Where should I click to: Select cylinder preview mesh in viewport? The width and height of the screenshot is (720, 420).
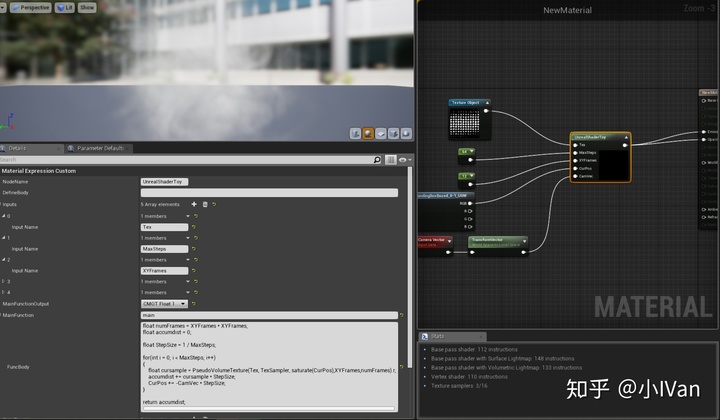(x=355, y=134)
